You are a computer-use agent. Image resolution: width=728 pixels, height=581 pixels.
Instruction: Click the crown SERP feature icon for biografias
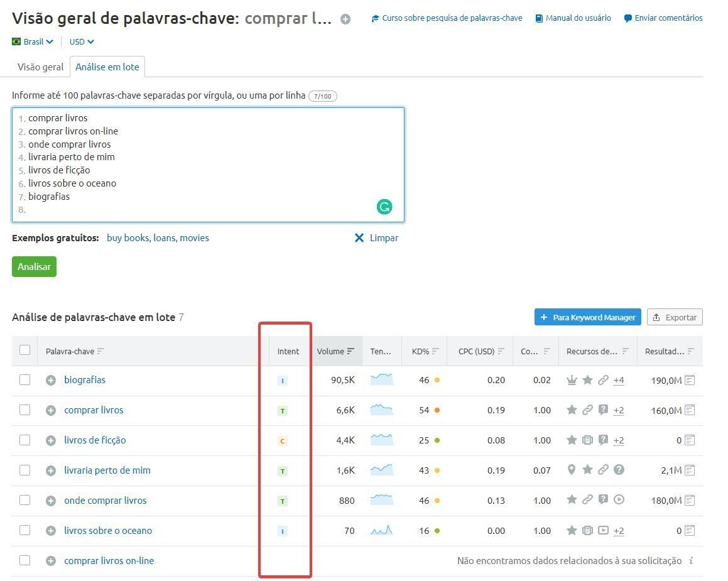[x=572, y=380]
